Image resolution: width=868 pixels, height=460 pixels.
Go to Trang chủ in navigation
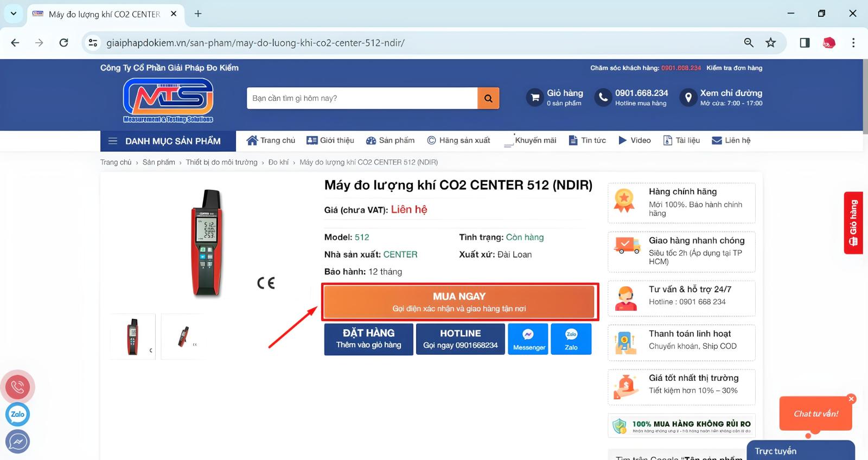point(271,140)
